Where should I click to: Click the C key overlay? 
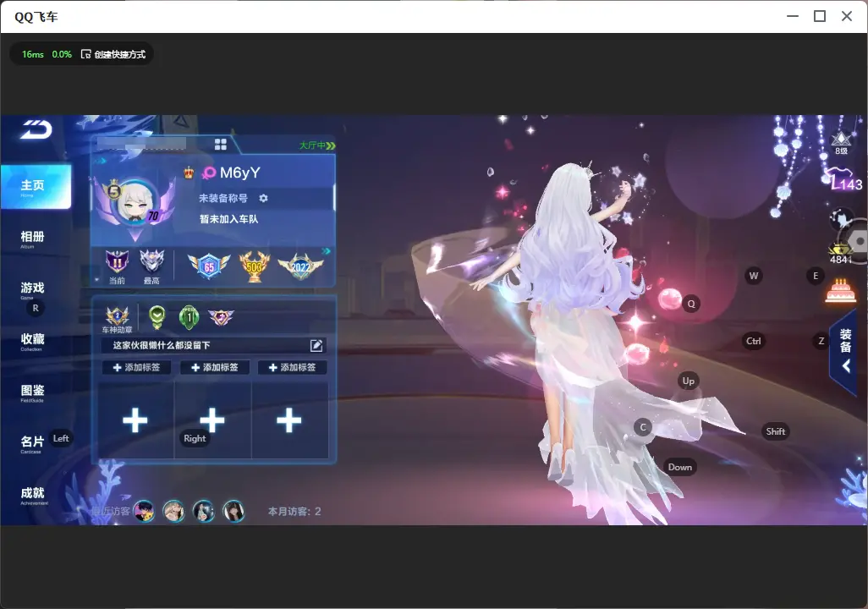point(643,427)
